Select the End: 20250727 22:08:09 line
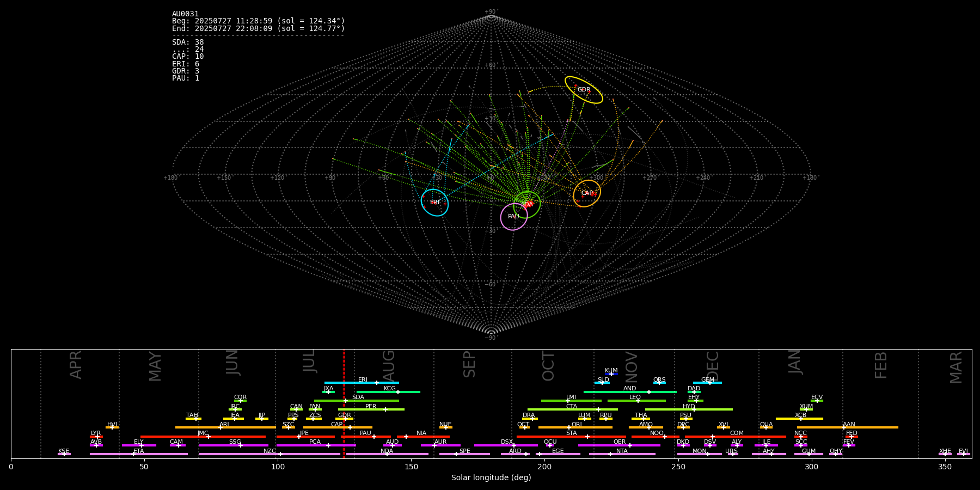 (259, 28)
